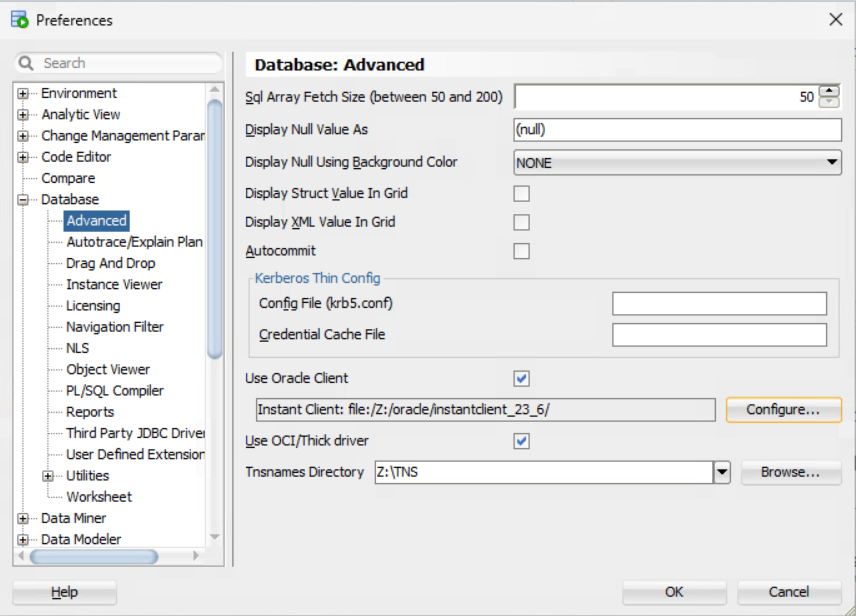Open Display Null Using Background Color dropdown
This screenshot has width=856, height=616.
tap(831, 162)
